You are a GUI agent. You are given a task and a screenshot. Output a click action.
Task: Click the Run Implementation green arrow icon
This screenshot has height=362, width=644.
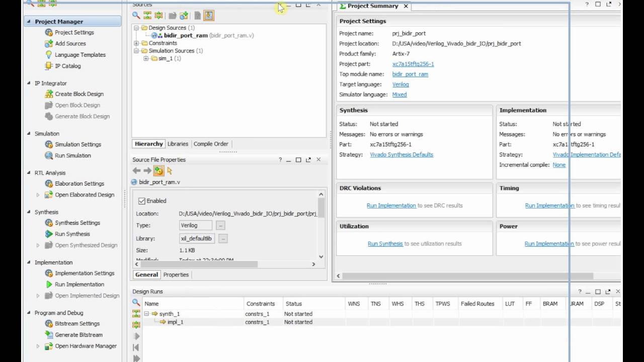click(49, 284)
